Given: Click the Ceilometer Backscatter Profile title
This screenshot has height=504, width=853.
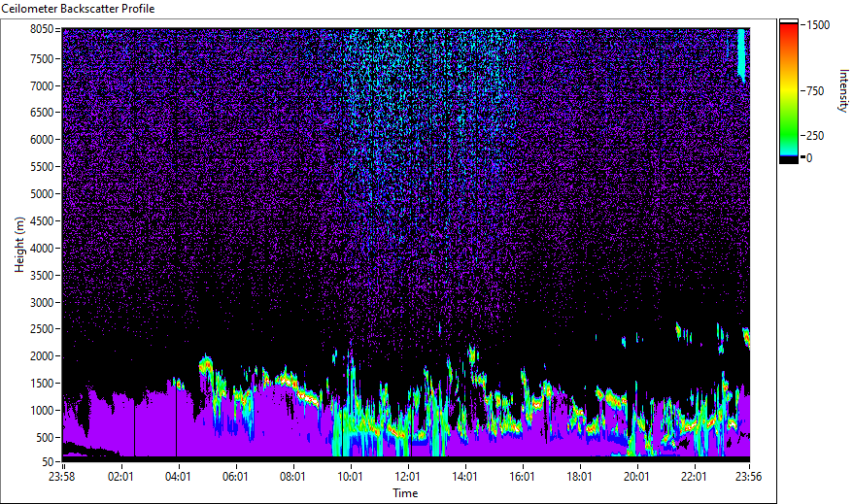Looking at the screenshot, I should [78, 9].
